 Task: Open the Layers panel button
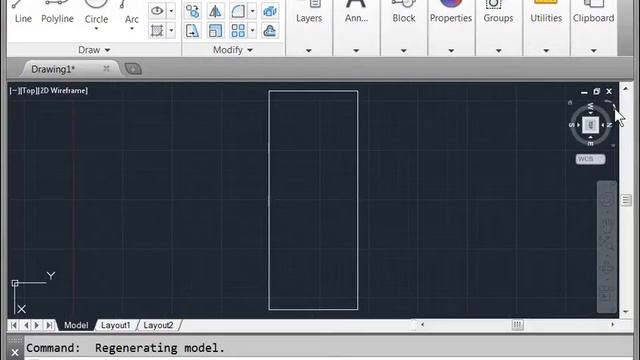pyautogui.click(x=309, y=12)
